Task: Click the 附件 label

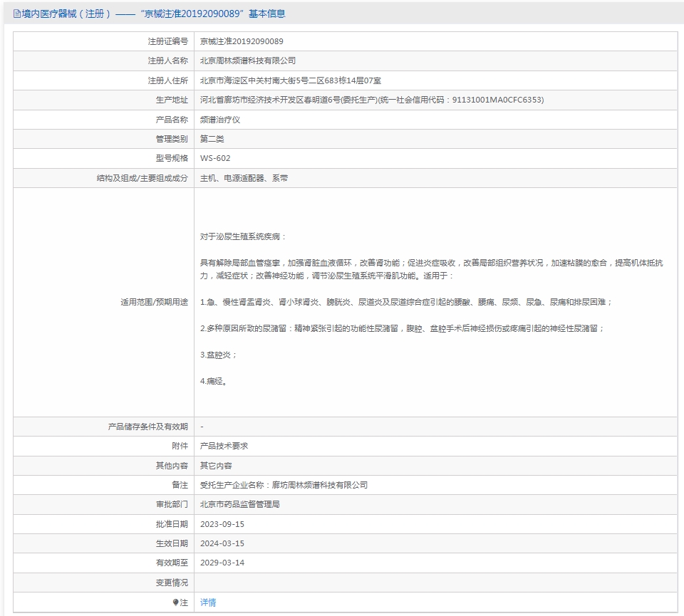Action: coord(180,446)
